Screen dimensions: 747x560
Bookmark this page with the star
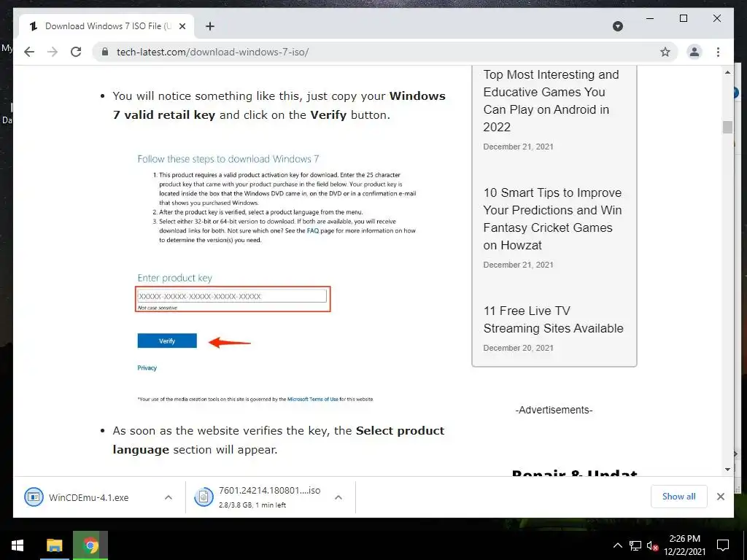665,52
